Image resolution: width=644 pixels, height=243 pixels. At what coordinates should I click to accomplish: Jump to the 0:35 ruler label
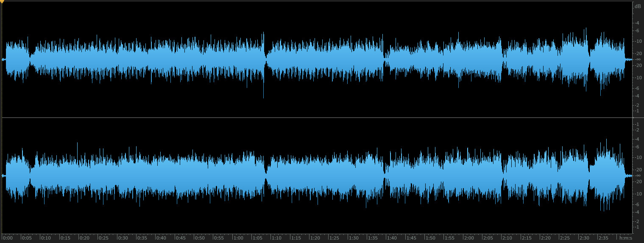point(142,238)
